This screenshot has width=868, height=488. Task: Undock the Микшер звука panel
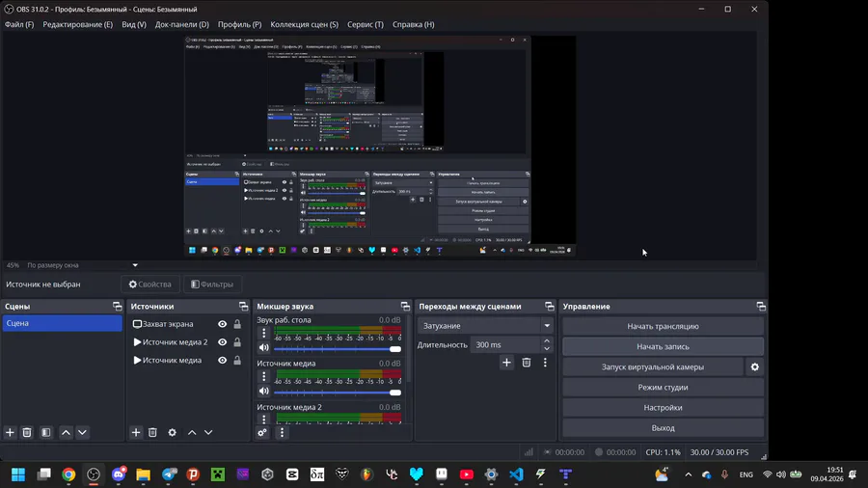point(406,306)
